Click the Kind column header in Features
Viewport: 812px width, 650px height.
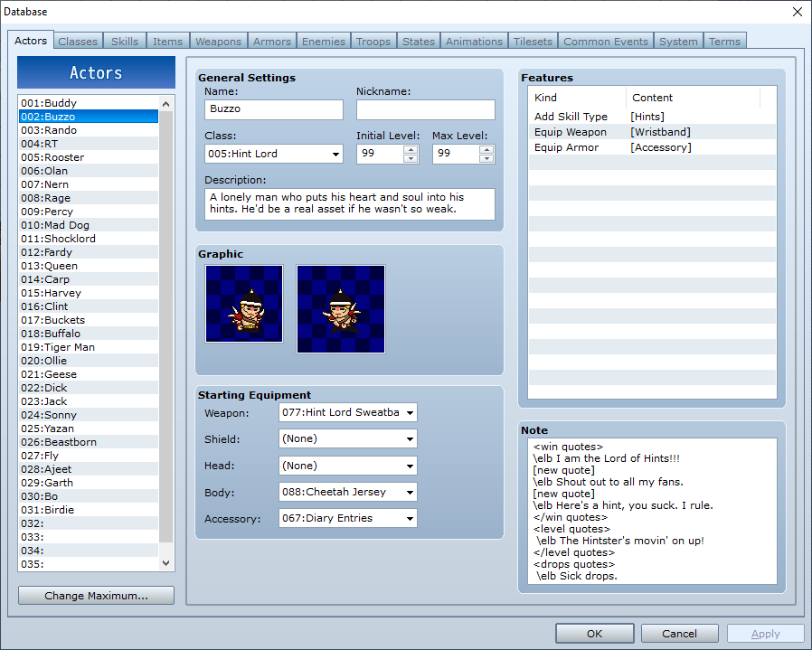[577, 98]
